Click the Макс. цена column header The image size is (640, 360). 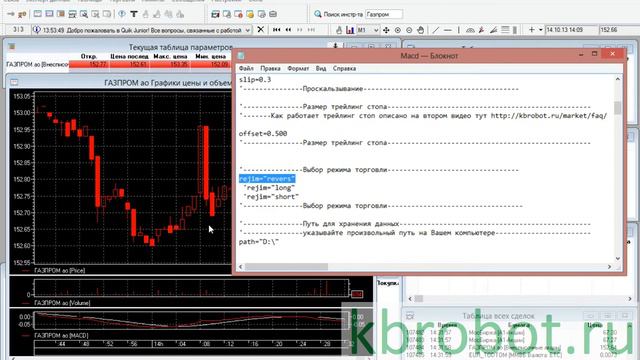170,56
